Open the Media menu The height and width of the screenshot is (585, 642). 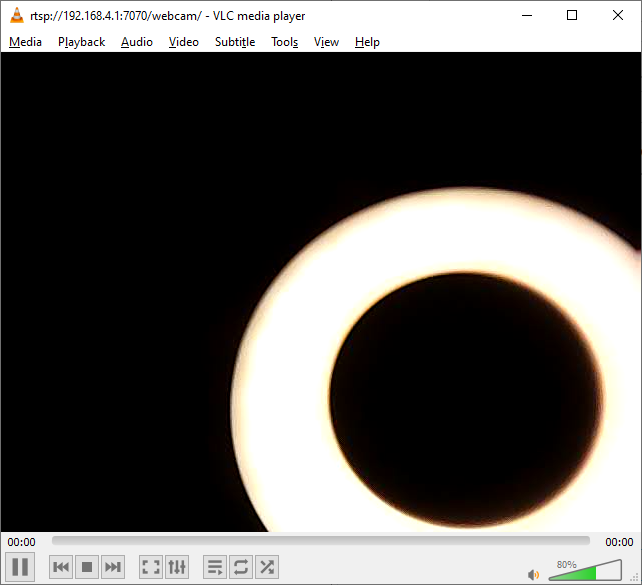click(x=25, y=42)
